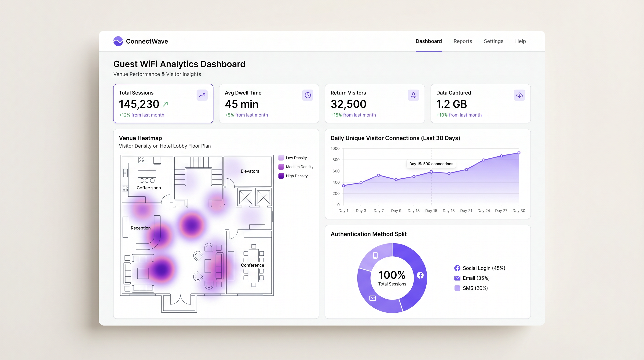Screen dimensions: 644x360
Task: Click the ConnectWave wave logo icon
Action: pos(118,41)
